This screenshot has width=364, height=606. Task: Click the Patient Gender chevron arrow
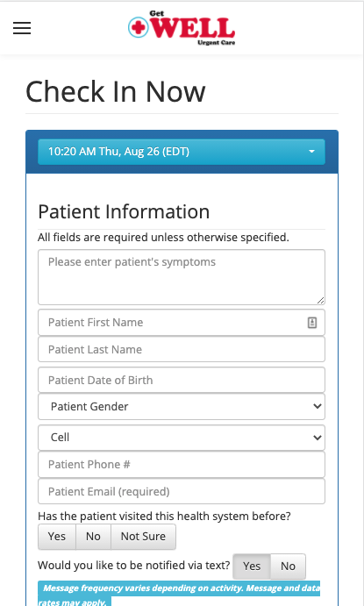[318, 406]
